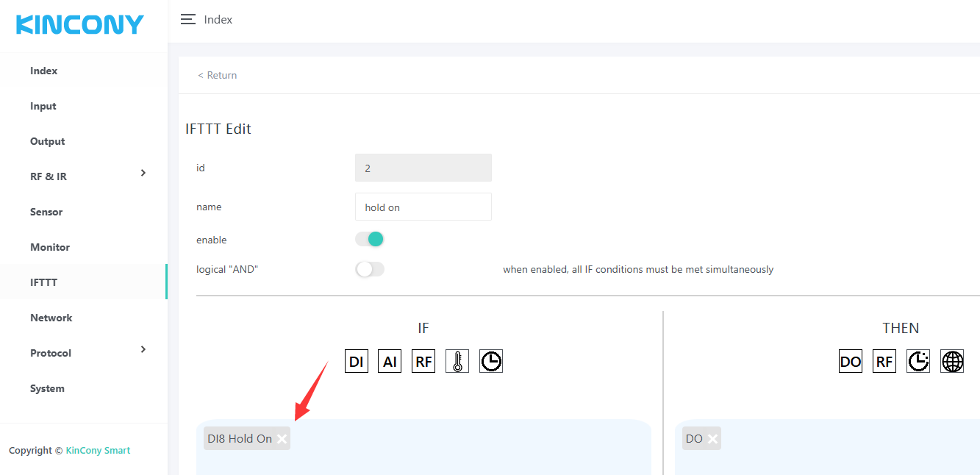Viewport: 980px width, 475px height.
Task: Open the Network menu item
Action: coord(51,318)
